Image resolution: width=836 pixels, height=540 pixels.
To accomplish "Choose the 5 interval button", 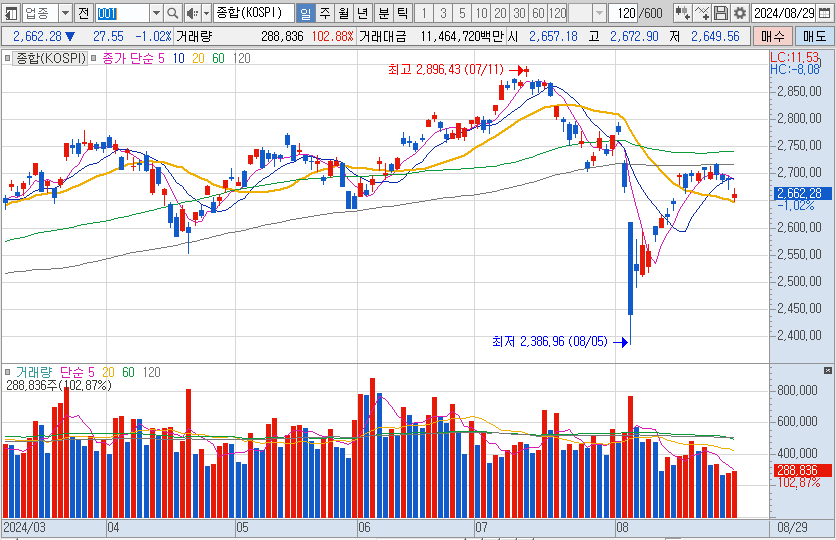I will pos(462,13).
